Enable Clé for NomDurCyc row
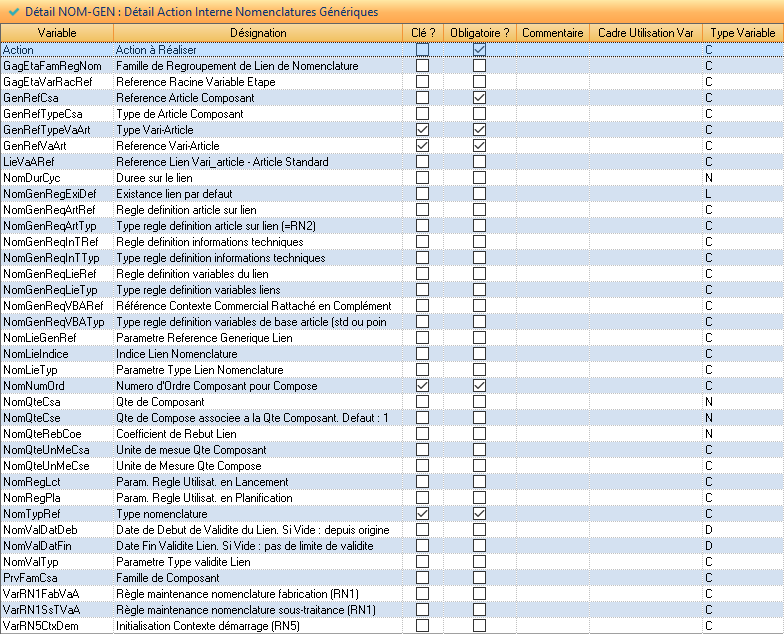This screenshot has height=634, width=784. click(x=422, y=178)
